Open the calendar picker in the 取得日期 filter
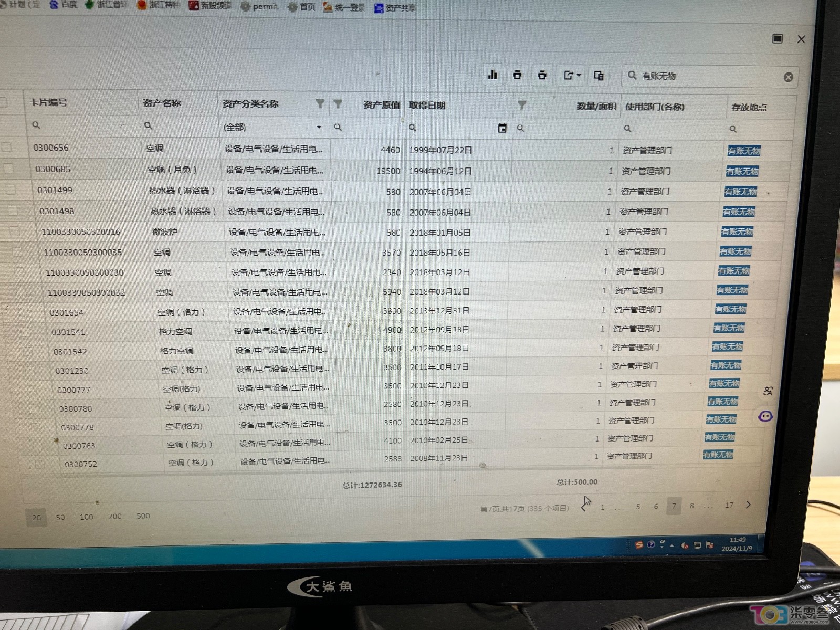 pyautogui.click(x=502, y=128)
